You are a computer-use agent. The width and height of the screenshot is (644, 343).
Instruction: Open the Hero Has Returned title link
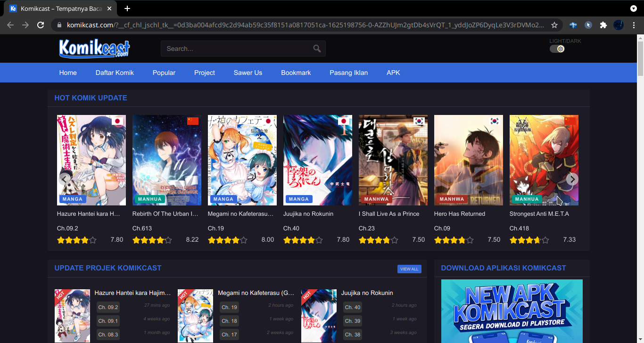(x=460, y=213)
